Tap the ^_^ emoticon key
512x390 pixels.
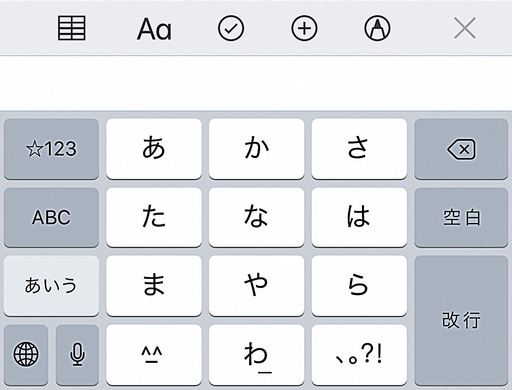(154, 354)
